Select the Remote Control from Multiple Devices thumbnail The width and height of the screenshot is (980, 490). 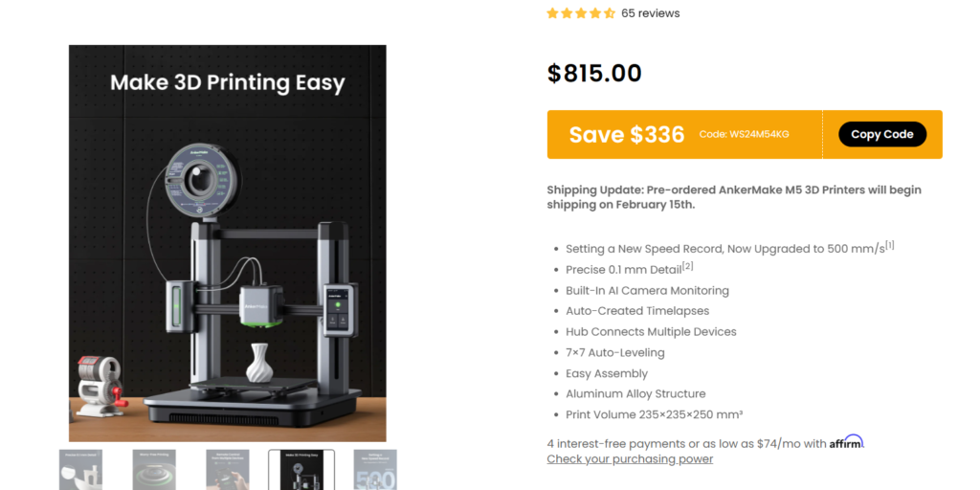(x=228, y=470)
